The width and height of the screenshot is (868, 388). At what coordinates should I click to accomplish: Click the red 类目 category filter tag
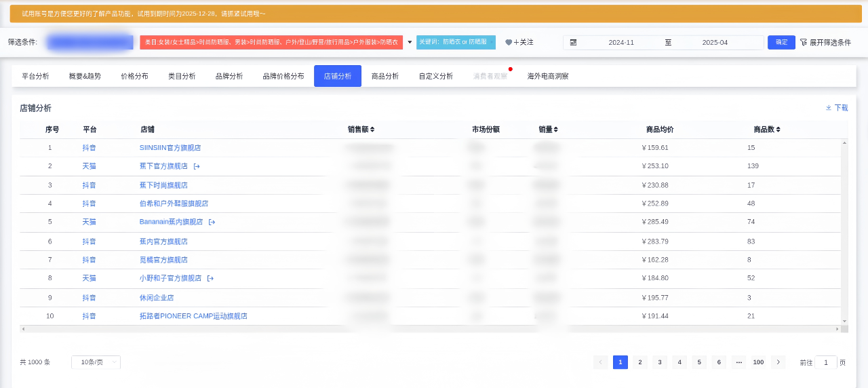coord(271,42)
